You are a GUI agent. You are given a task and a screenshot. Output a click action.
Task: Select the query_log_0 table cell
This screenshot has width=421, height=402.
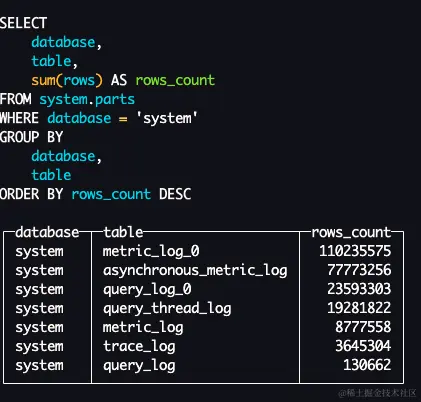tap(147, 289)
